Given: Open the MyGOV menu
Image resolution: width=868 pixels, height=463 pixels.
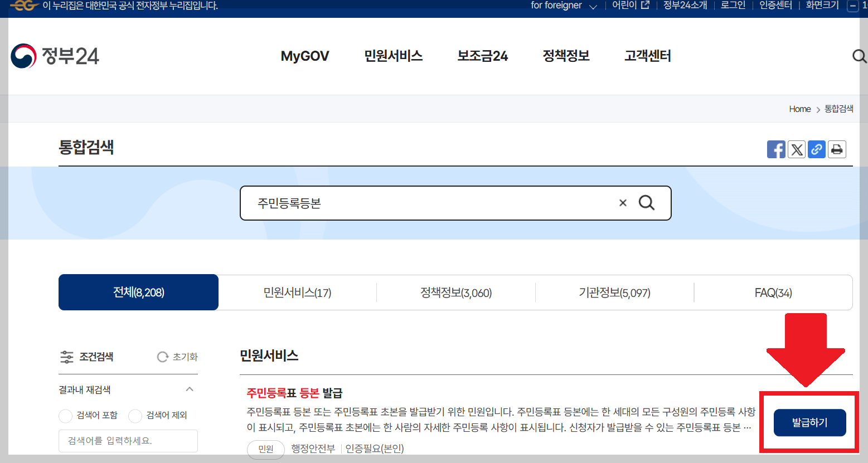Looking at the screenshot, I should point(304,56).
